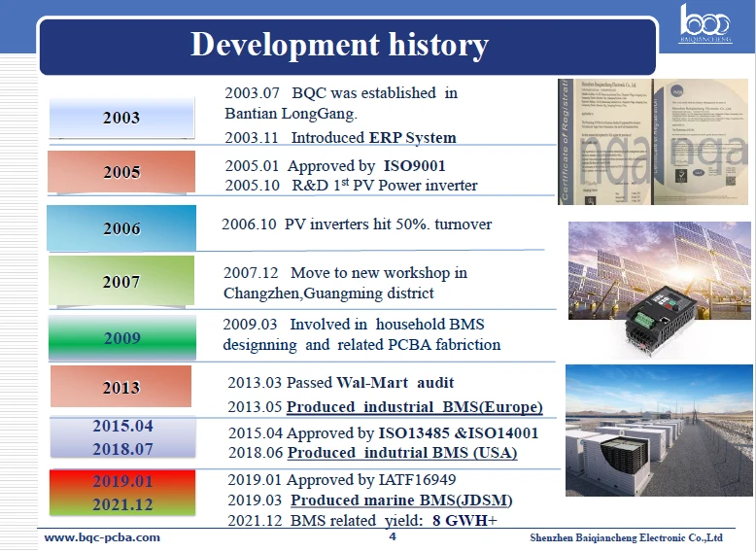Open the 'Produced industrial BMS(Europe)' link
The height and width of the screenshot is (552, 756).
click(415, 407)
